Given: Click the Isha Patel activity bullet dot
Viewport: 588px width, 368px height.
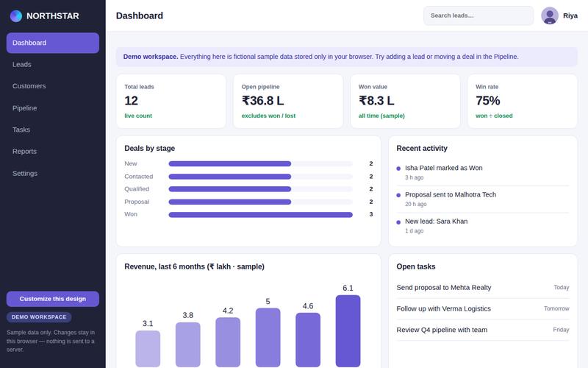Looking at the screenshot, I should point(398,169).
